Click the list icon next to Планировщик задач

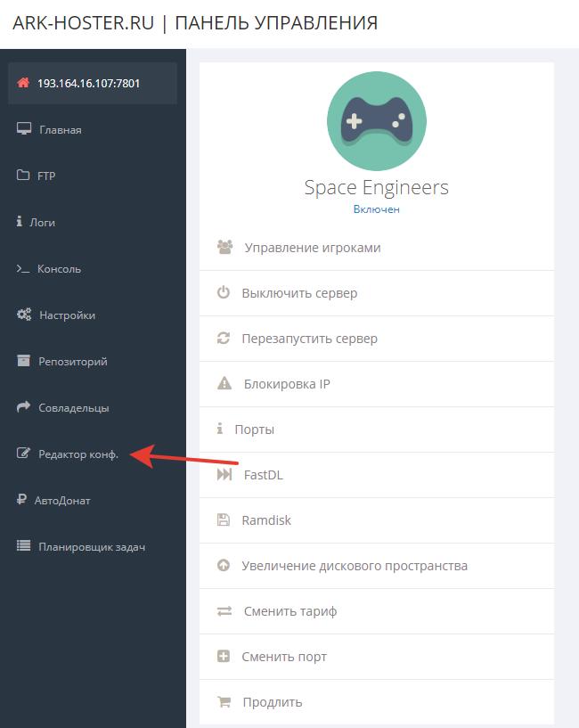23,545
